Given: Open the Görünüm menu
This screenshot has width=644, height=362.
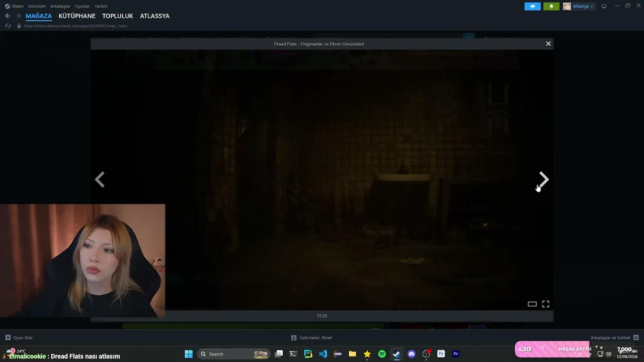Looking at the screenshot, I should [37, 6].
